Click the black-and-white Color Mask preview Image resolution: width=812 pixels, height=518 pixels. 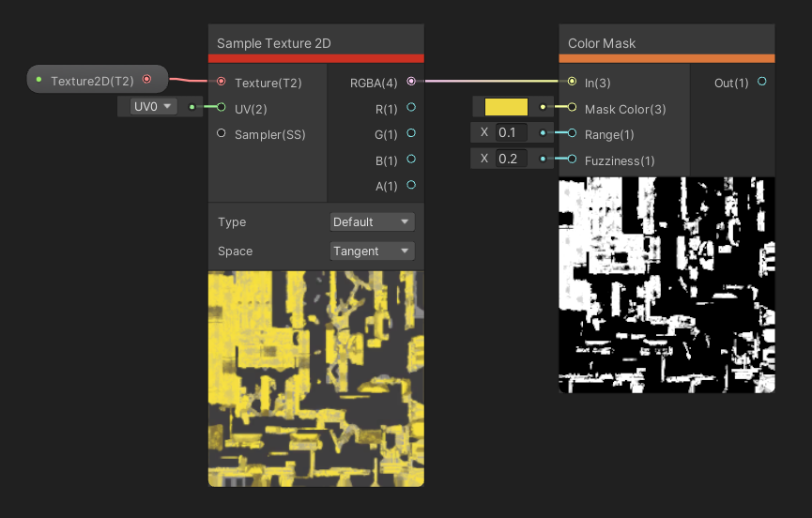point(666,284)
